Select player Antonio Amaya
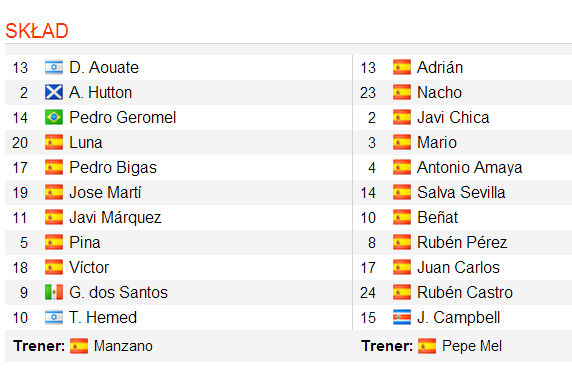The width and height of the screenshot is (572, 375). (470, 168)
